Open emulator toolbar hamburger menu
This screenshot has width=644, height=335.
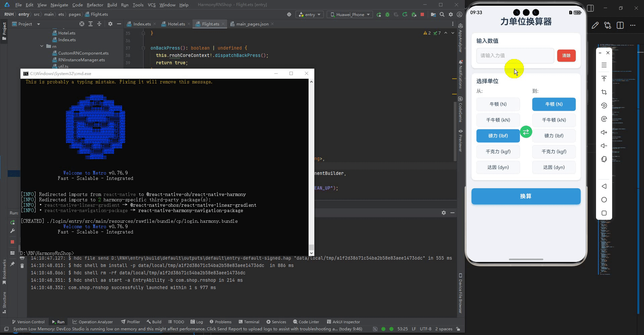pyautogui.click(x=604, y=65)
